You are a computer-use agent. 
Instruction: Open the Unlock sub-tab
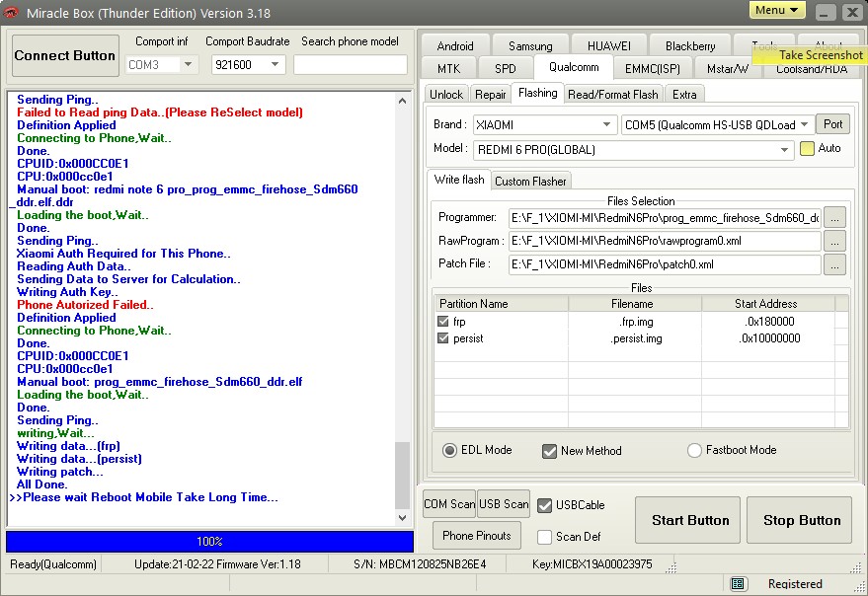tap(446, 95)
